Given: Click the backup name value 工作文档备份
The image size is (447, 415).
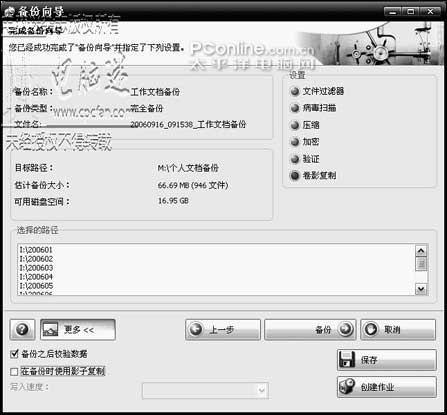Looking at the screenshot, I should pyautogui.click(x=155, y=92).
